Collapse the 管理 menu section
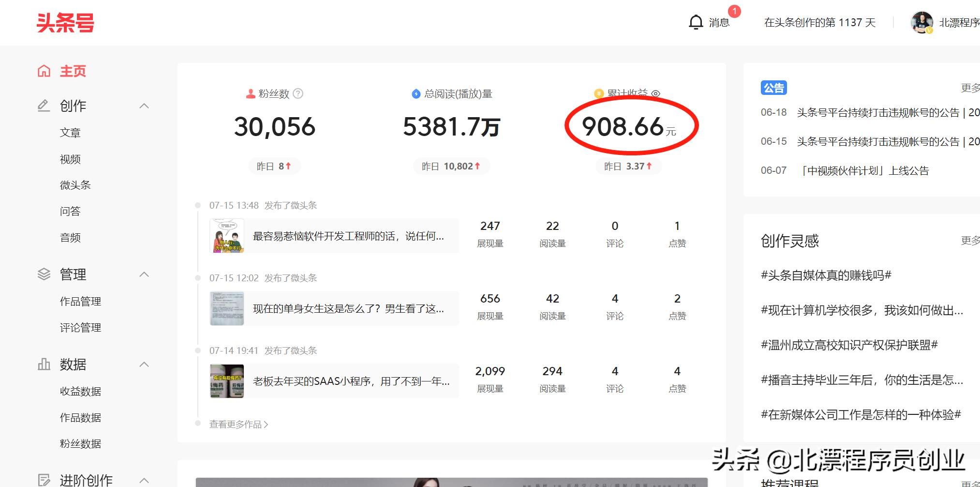980x487 pixels. pos(144,274)
